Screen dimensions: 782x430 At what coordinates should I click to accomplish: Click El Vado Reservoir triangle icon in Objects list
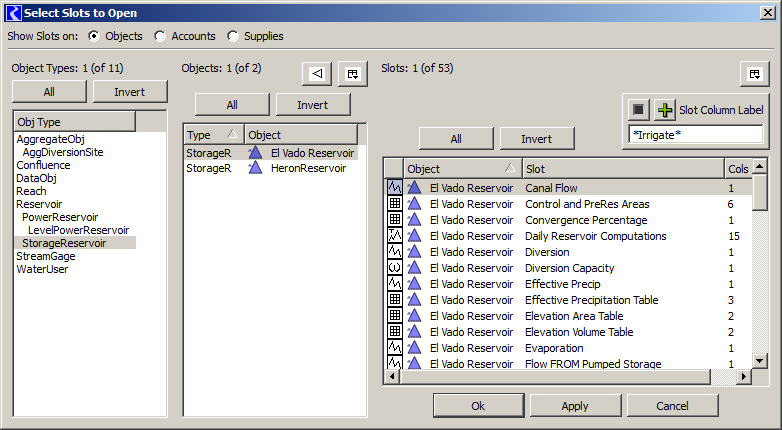[255, 153]
